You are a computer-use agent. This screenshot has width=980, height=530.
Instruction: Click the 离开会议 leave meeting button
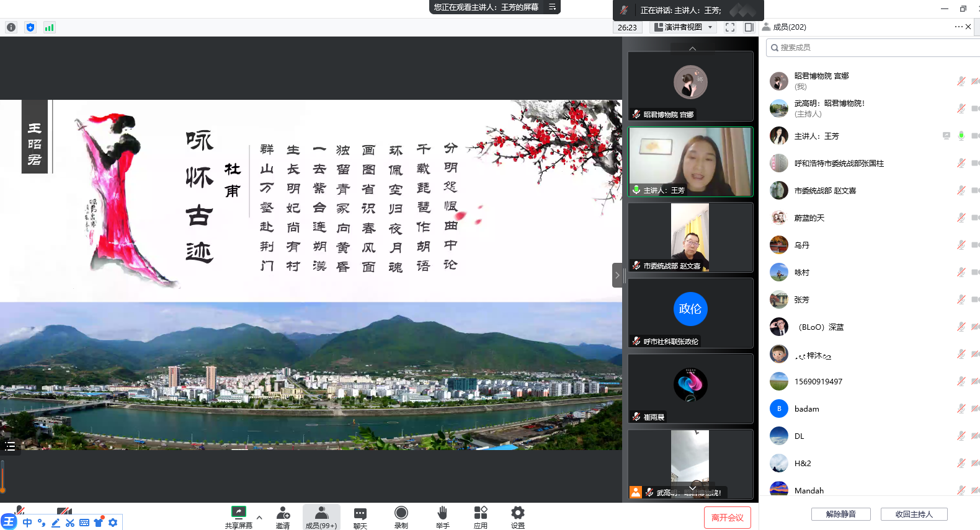[x=728, y=518]
